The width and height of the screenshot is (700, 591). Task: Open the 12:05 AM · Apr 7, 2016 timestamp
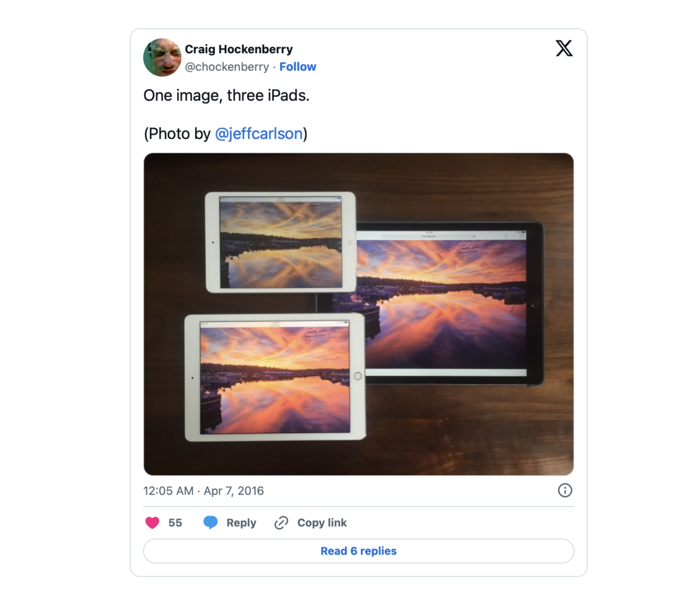(x=204, y=491)
